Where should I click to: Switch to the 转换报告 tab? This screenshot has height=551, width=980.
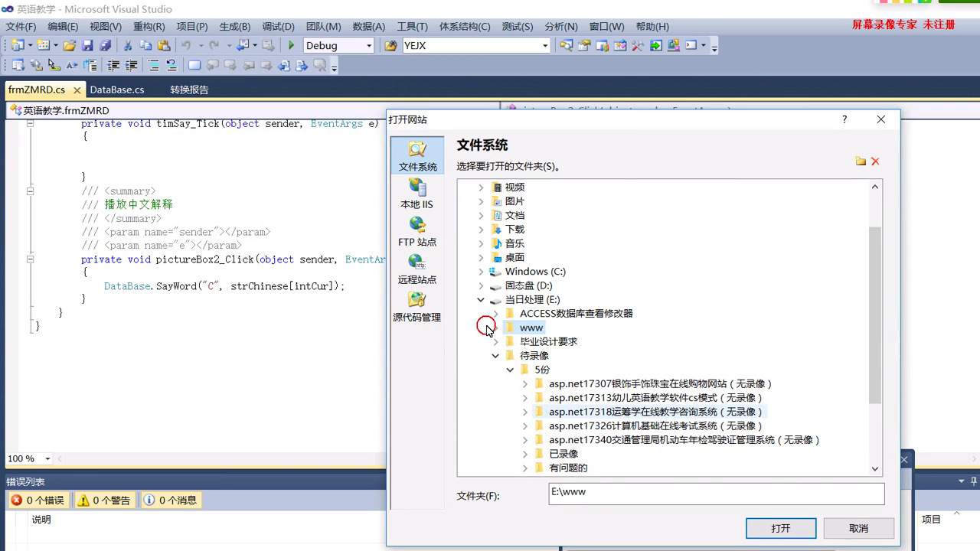(189, 90)
